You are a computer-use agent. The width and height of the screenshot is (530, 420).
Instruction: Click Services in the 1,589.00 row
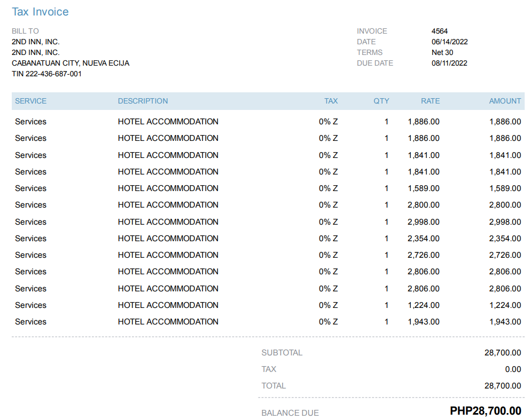[x=31, y=188]
